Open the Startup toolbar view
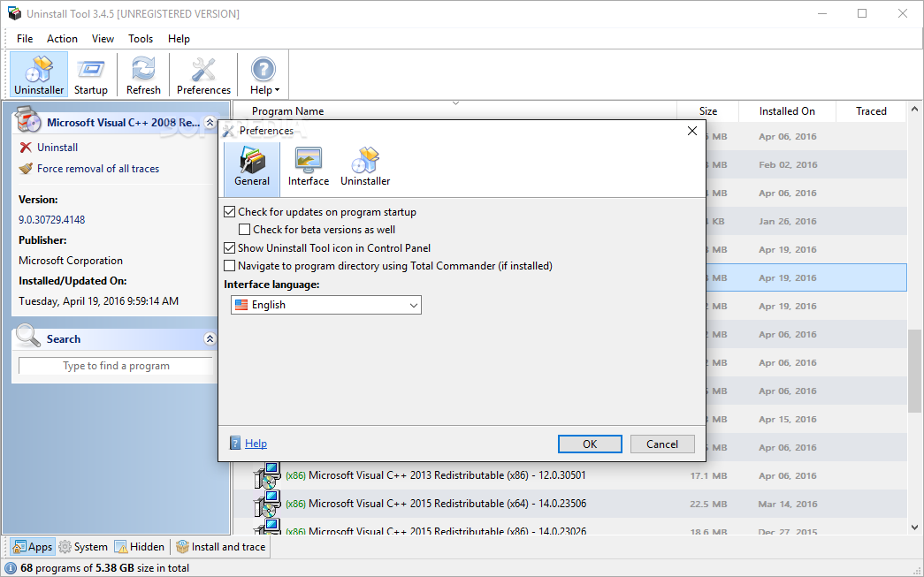924x577 pixels. pyautogui.click(x=91, y=75)
